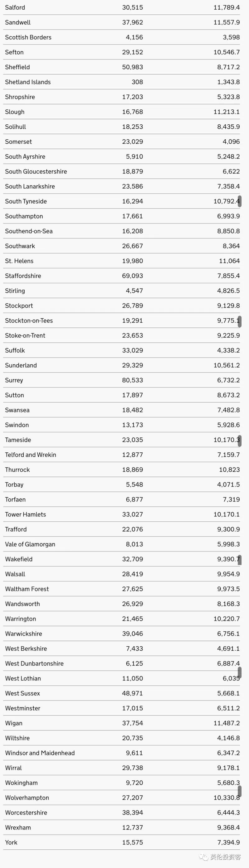Select the Vale of Glamorgan entry
The image size is (249, 868).
click(30, 544)
